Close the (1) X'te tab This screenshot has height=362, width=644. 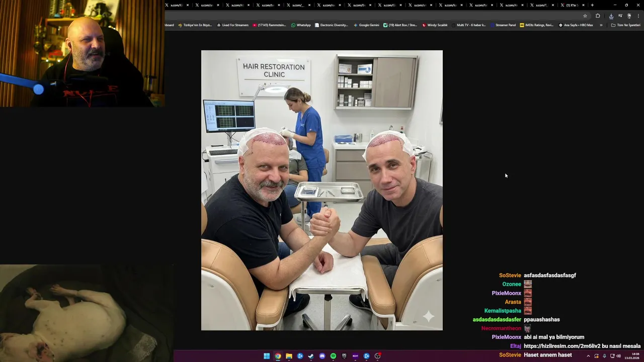584,5
